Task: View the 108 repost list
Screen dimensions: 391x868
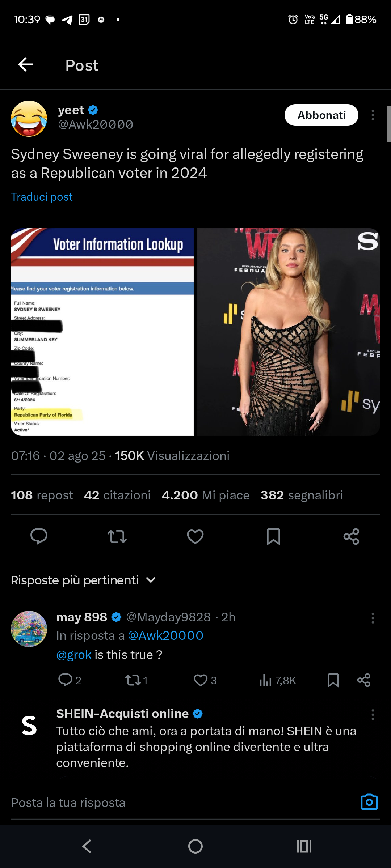Action: 42,495
